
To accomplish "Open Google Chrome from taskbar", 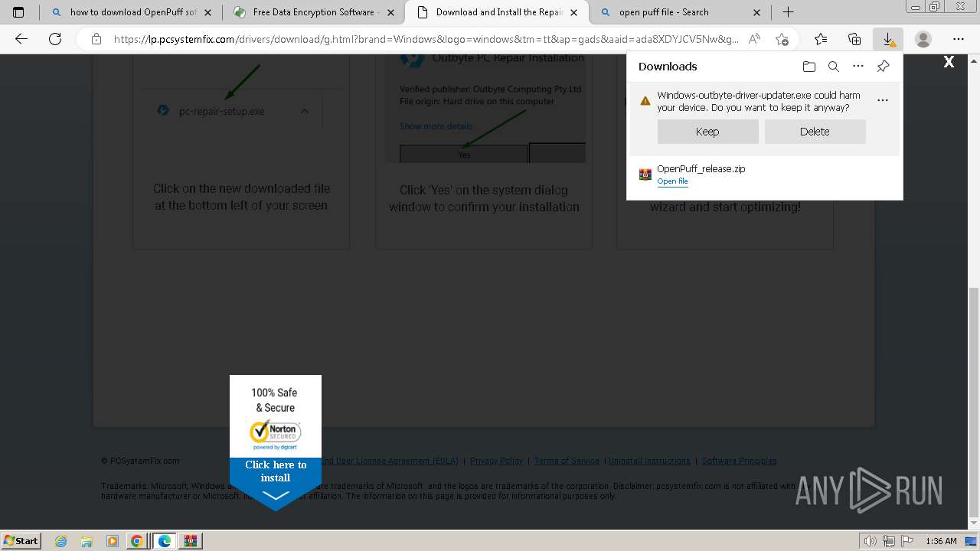I will coord(137,541).
